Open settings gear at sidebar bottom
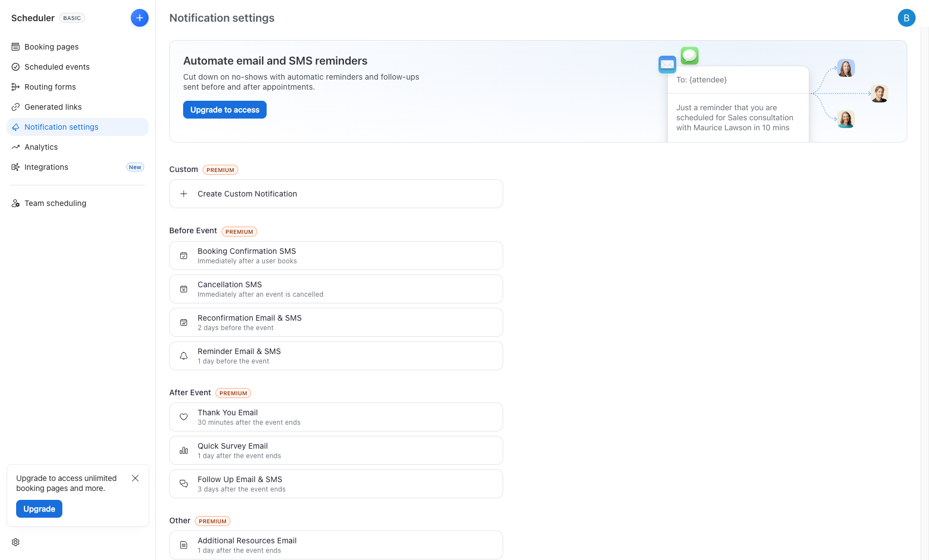Screen dimensions: 929x560 (16, 542)
